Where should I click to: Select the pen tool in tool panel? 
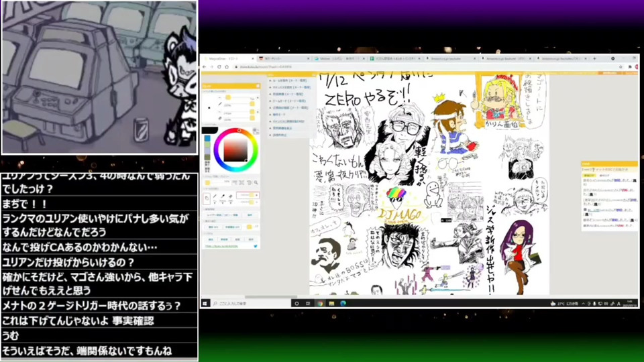coord(215,196)
